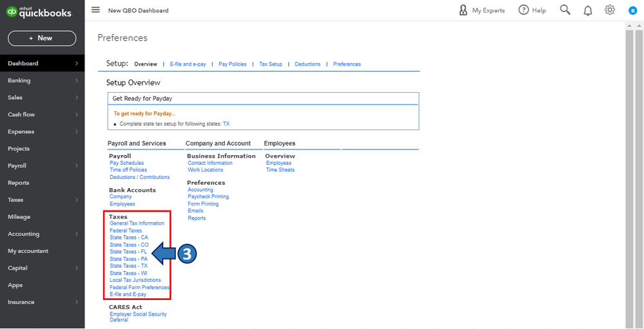The width and height of the screenshot is (644, 329).
Task: Expand the Taxes sidebar submenu
Action: pyautogui.click(x=77, y=200)
